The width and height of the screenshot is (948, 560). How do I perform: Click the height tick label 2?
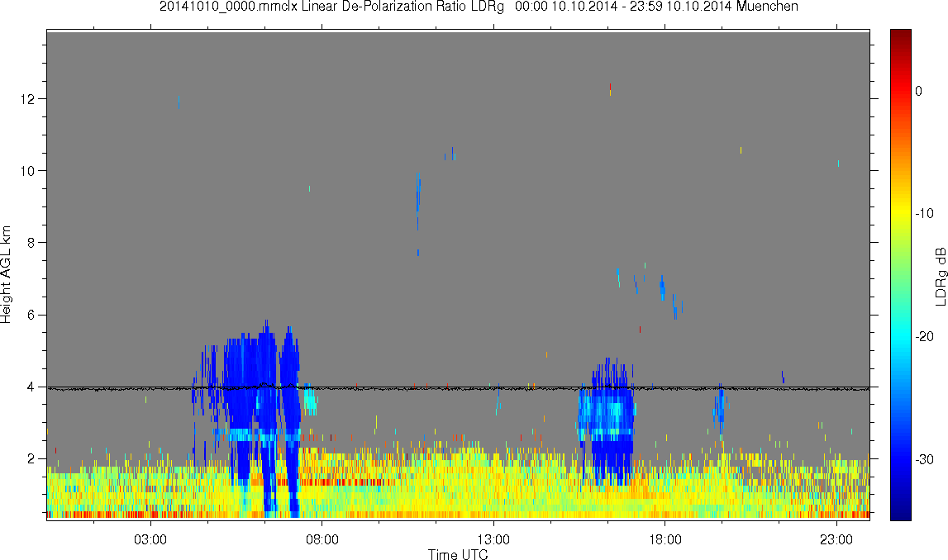click(x=31, y=458)
